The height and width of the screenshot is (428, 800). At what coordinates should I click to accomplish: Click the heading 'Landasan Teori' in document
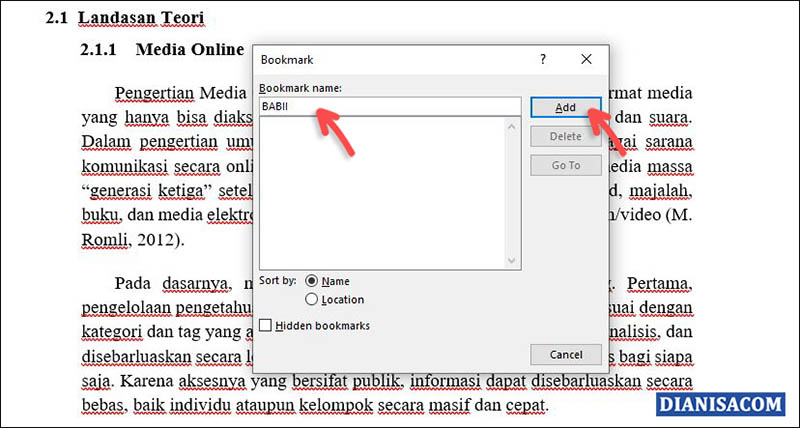[141, 18]
